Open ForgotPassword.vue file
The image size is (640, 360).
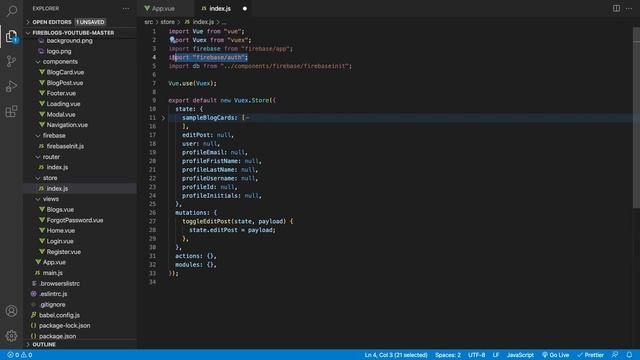point(75,220)
